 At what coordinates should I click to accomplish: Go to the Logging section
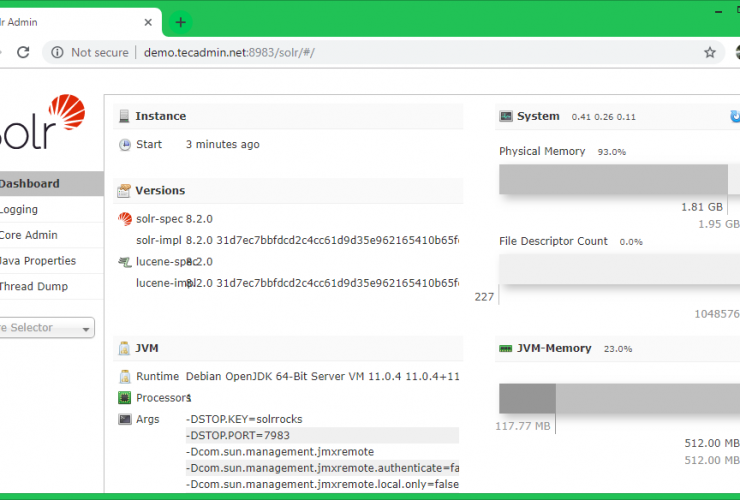point(20,210)
